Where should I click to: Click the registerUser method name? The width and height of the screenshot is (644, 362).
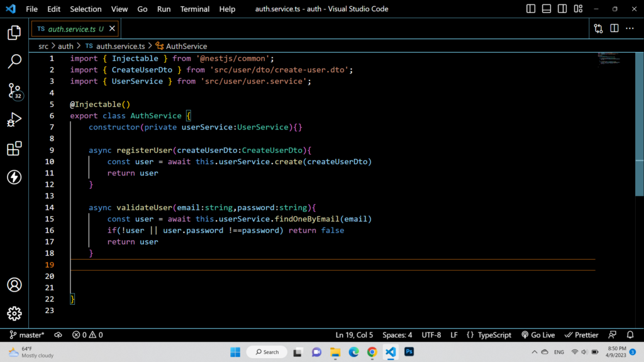coord(145,150)
